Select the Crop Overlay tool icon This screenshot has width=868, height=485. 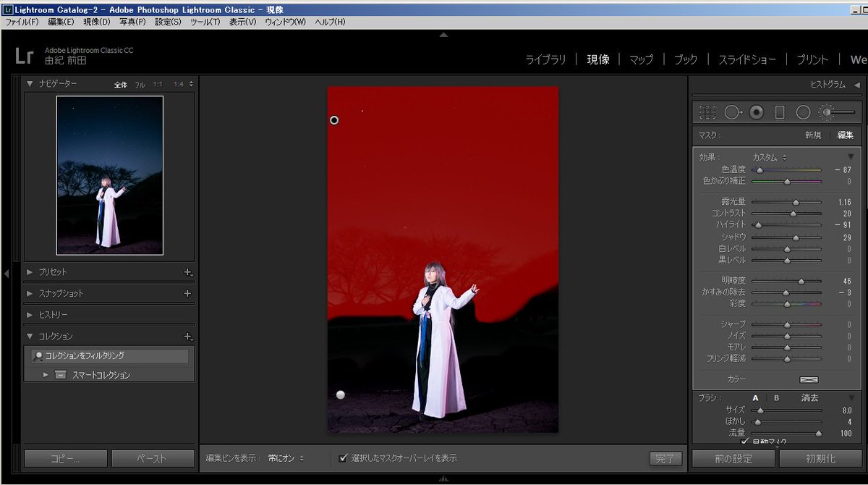coord(707,112)
